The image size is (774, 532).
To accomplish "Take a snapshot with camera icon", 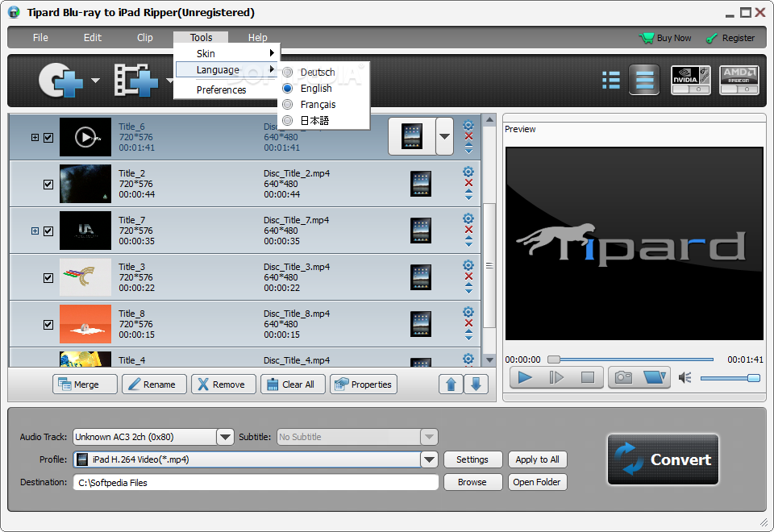I will coord(623,377).
